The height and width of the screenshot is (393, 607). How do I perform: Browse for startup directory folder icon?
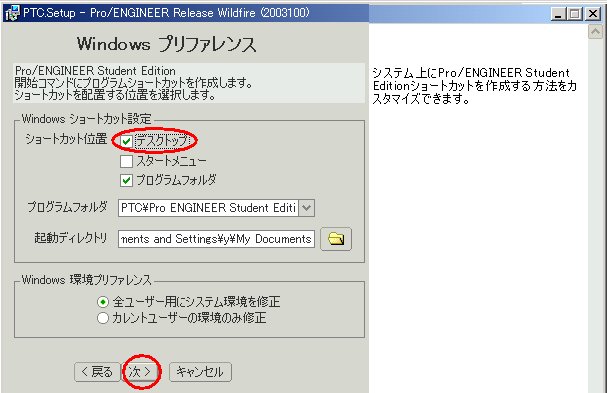click(336, 239)
